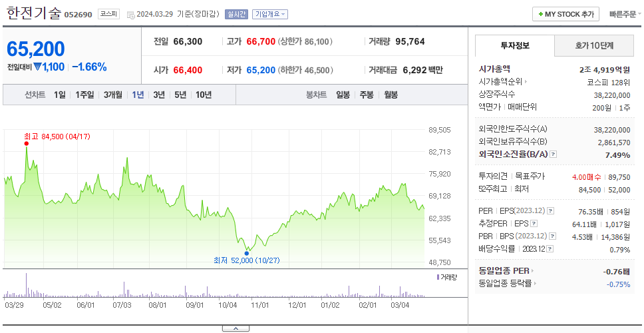Add stock via MY STOCK 추가 button
Image resolution: width=644 pixels, height=333 pixels.
click(565, 15)
